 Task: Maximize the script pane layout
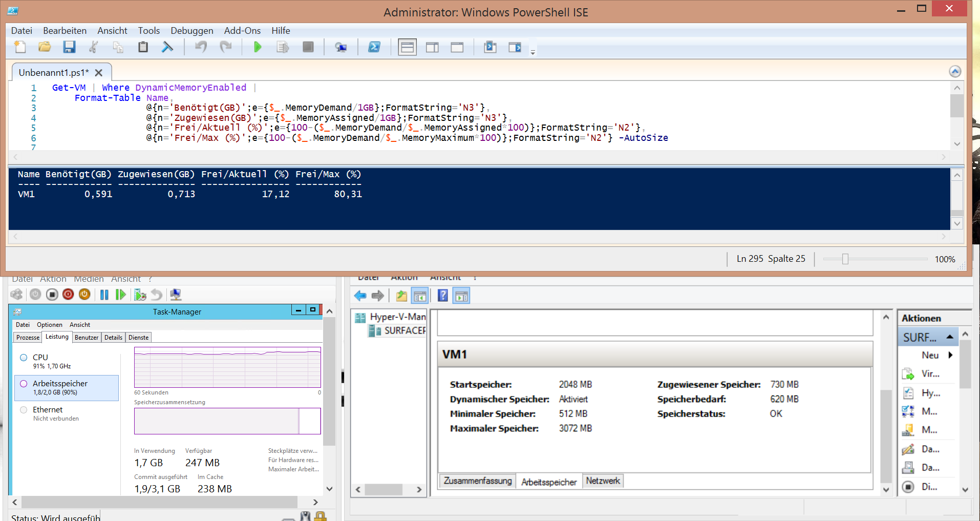coord(457,47)
